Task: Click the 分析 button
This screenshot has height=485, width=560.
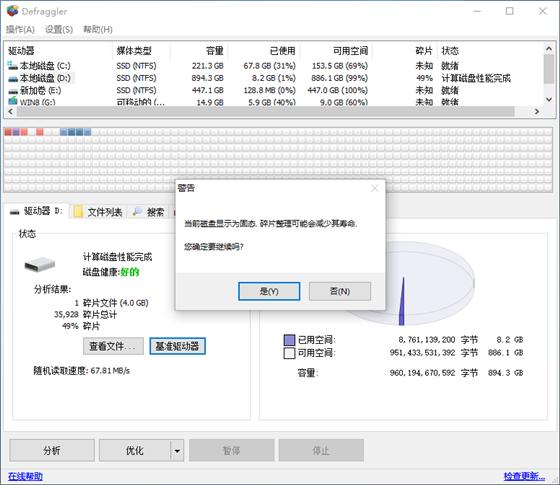Action: tap(52, 450)
